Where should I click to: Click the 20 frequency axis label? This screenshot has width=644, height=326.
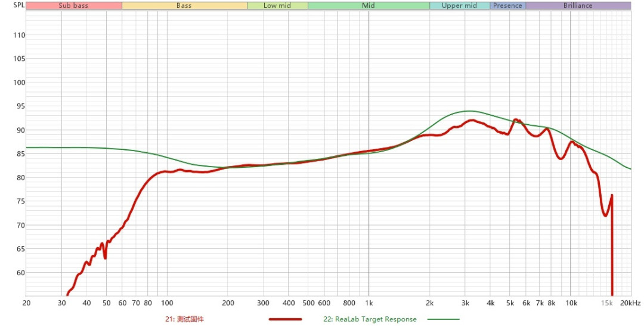26,303
